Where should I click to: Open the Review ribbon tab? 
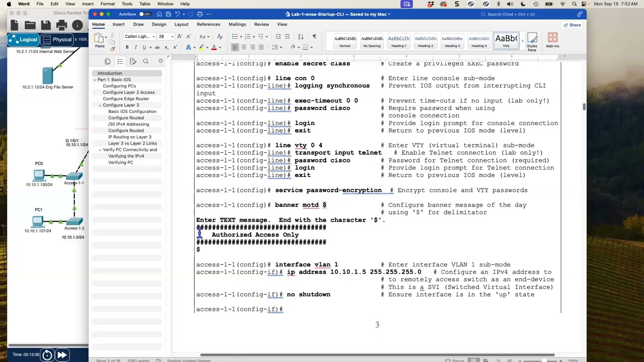point(262,24)
